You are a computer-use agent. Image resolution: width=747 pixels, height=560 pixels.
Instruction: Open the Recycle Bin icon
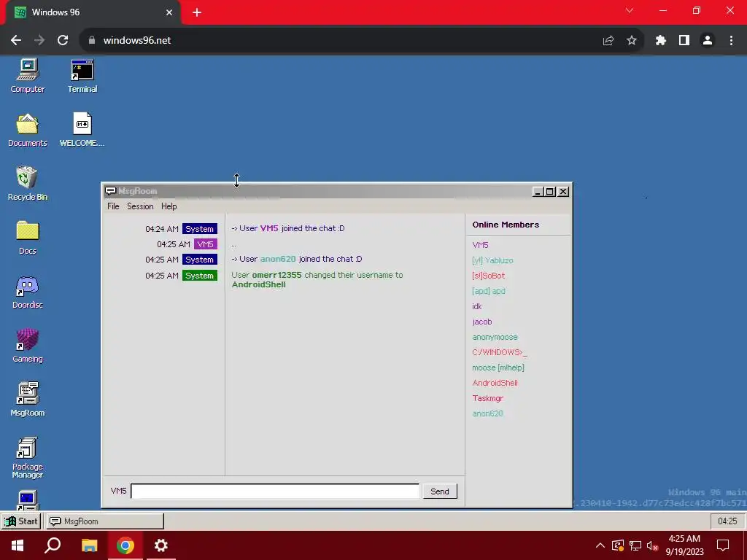(x=28, y=183)
